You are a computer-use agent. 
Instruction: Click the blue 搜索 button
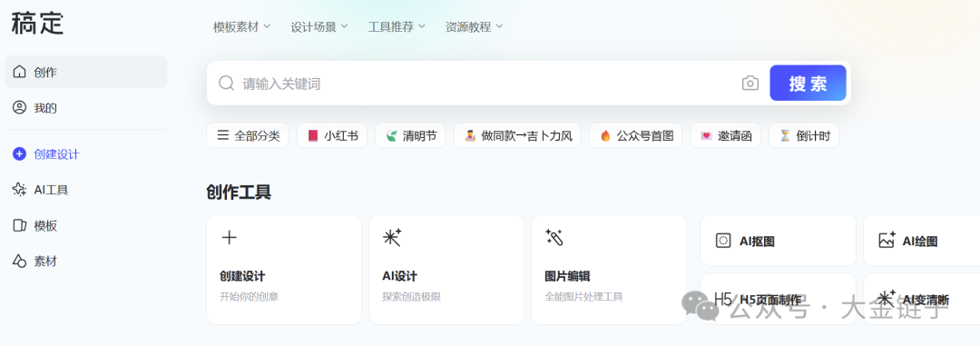(808, 84)
